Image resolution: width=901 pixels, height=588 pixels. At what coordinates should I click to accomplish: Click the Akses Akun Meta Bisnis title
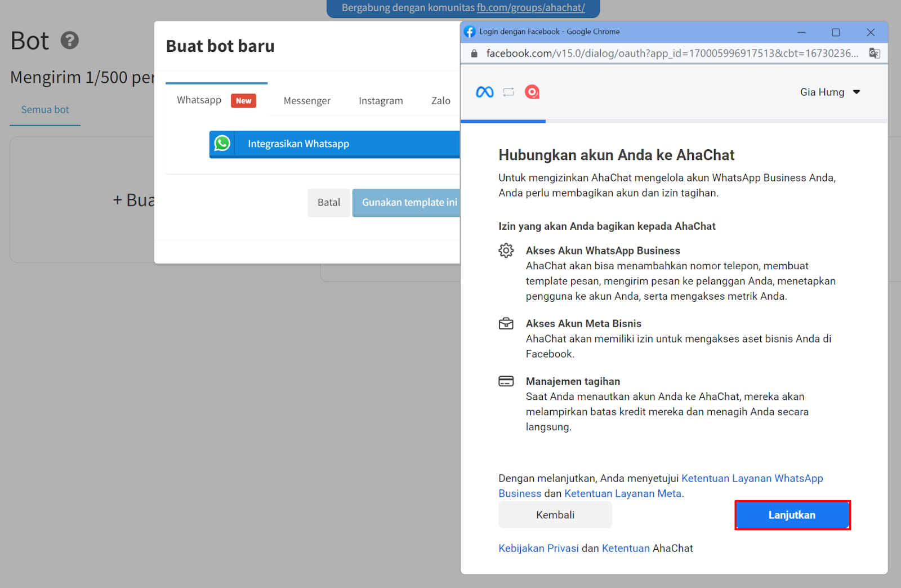click(583, 324)
